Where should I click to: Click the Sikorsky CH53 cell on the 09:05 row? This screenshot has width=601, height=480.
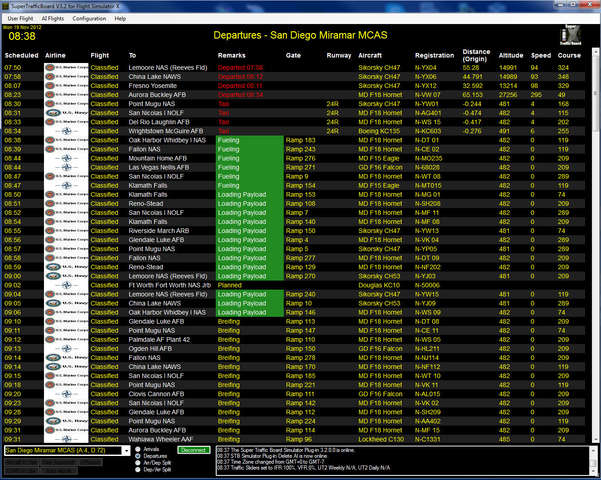[379, 303]
